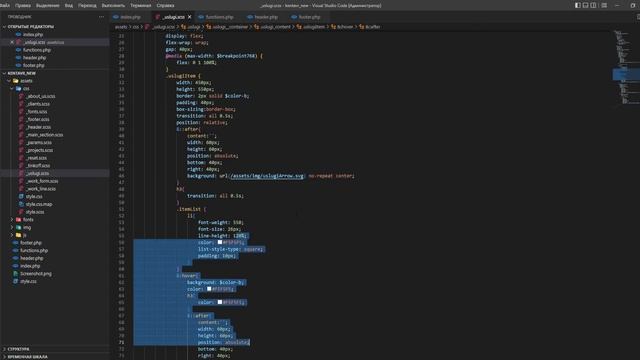Open style.css.map in css folder
The image size is (640, 360).
(x=39, y=204)
